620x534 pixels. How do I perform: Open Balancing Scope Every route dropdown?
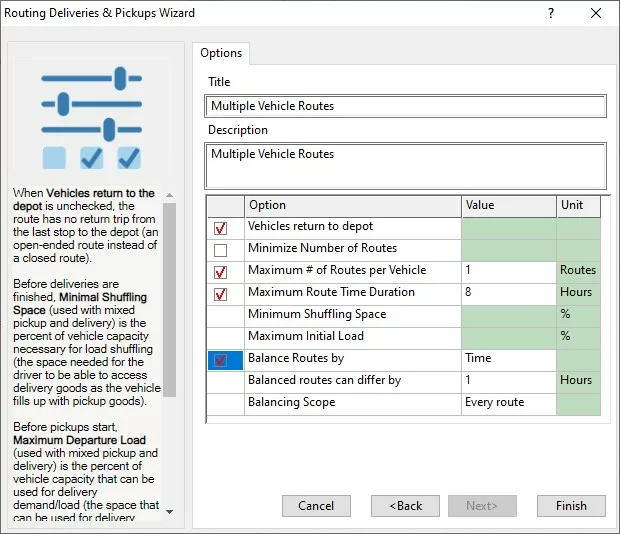[x=508, y=403]
